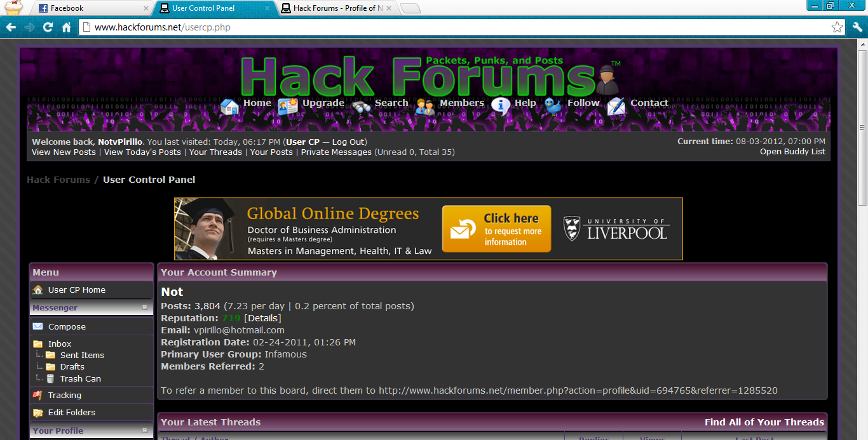This screenshot has width=868, height=440.
Task: Select the User Control Panel tab
Action: pyautogui.click(x=214, y=8)
